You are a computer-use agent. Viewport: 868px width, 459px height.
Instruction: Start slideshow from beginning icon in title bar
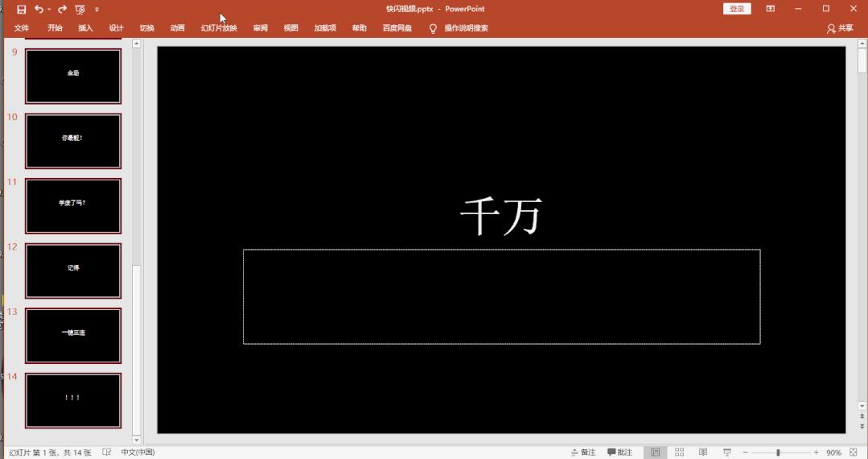80,9
